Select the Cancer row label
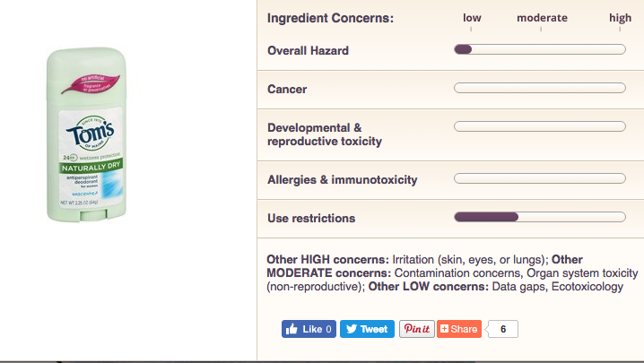This screenshot has width=644, height=363. point(287,90)
